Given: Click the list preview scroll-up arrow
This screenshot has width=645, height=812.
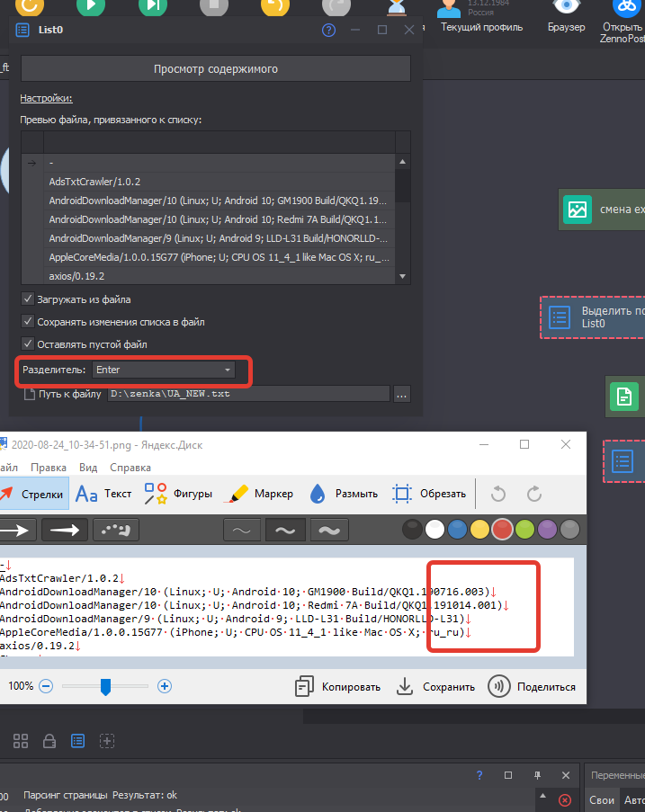Looking at the screenshot, I should click(x=402, y=162).
